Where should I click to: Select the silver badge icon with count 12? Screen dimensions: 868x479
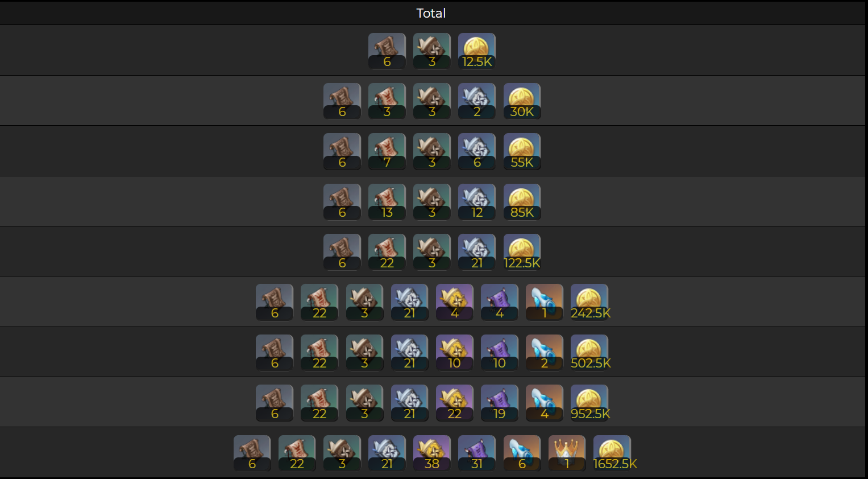point(477,202)
